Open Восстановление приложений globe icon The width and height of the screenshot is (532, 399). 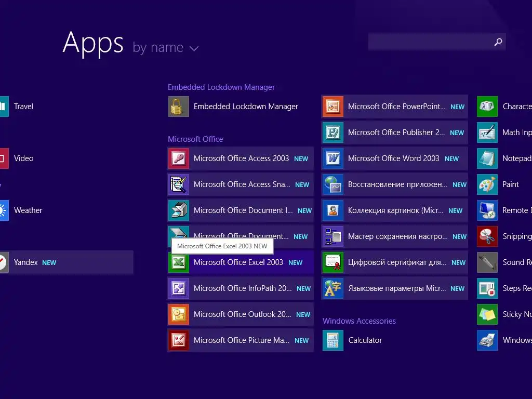tap(333, 184)
